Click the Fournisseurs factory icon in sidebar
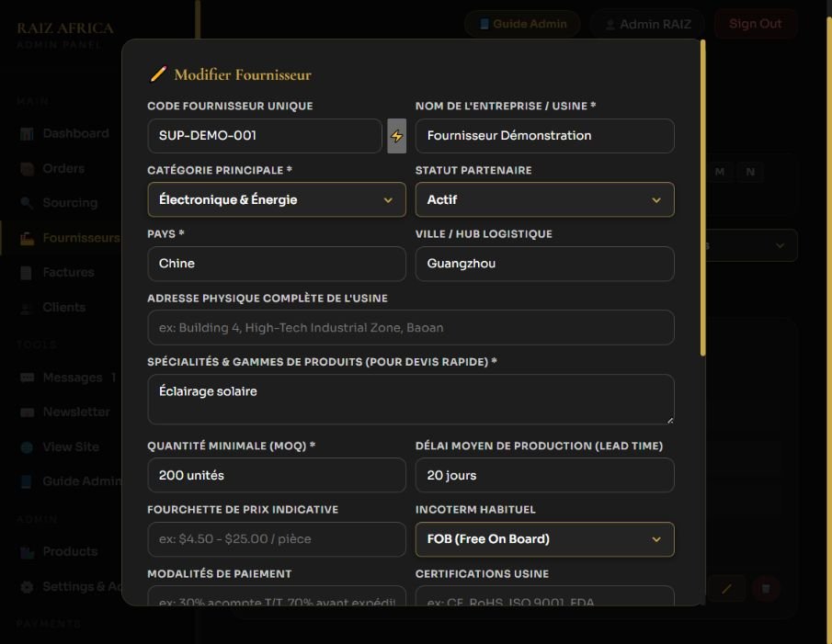Viewport: 832px width, 644px height. (x=27, y=238)
